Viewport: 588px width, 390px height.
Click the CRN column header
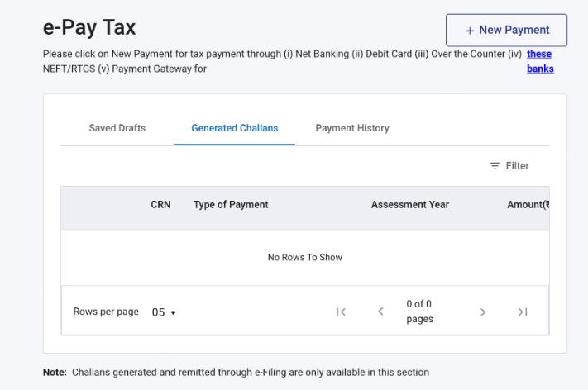click(x=160, y=205)
